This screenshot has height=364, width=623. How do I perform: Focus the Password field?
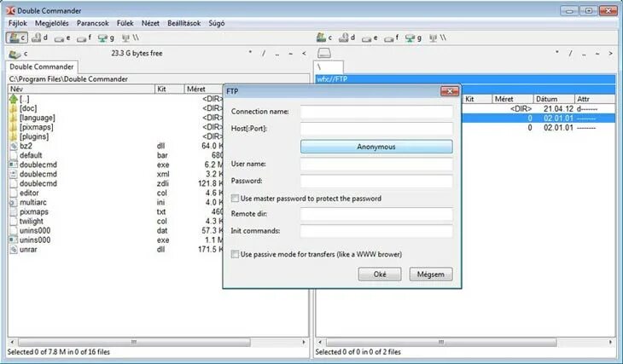coord(376,181)
